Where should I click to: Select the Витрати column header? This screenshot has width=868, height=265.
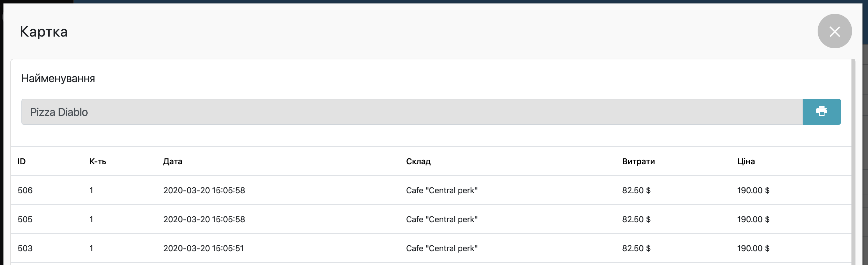pyautogui.click(x=638, y=161)
